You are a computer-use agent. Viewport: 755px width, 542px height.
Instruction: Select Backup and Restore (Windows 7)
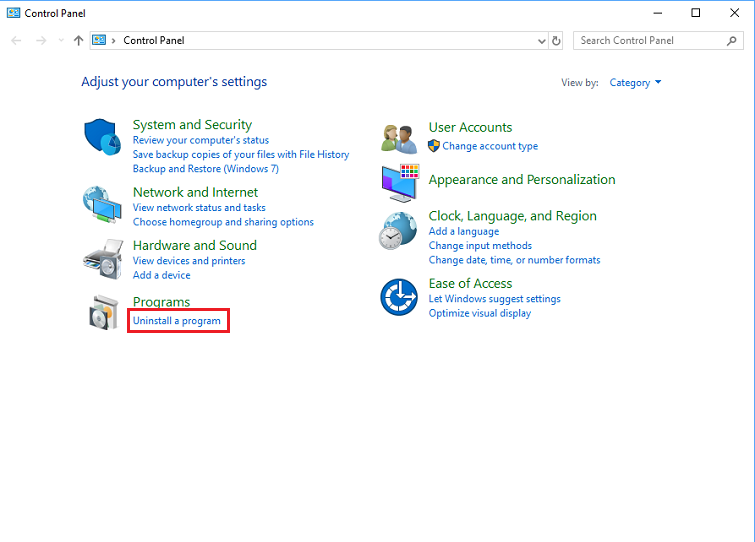tap(205, 169)
